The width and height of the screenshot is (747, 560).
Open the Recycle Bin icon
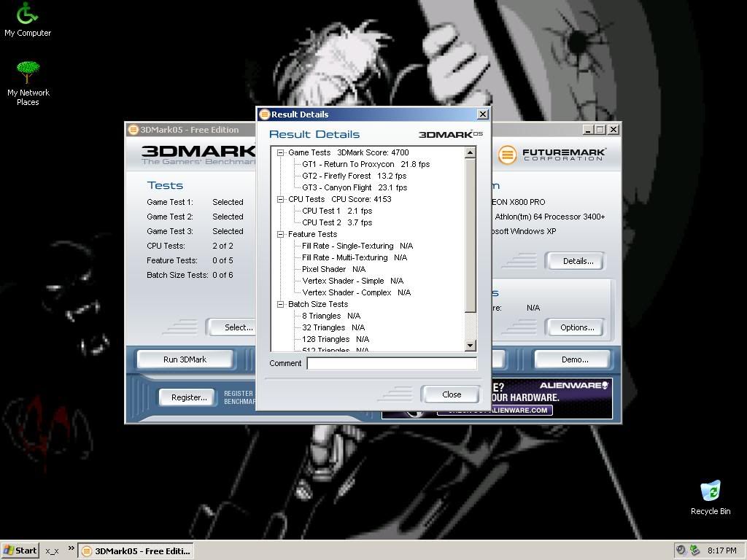(711, 497)
